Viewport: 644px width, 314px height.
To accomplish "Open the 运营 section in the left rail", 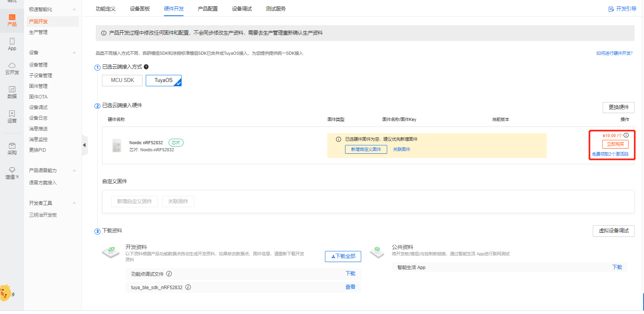I will point(12,117).
